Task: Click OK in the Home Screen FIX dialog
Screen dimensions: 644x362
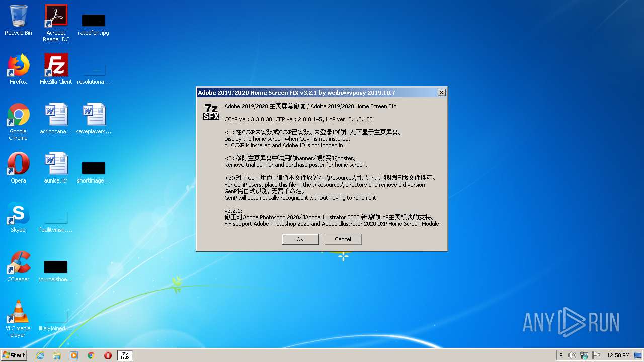Action: click(x=300, y=239)
